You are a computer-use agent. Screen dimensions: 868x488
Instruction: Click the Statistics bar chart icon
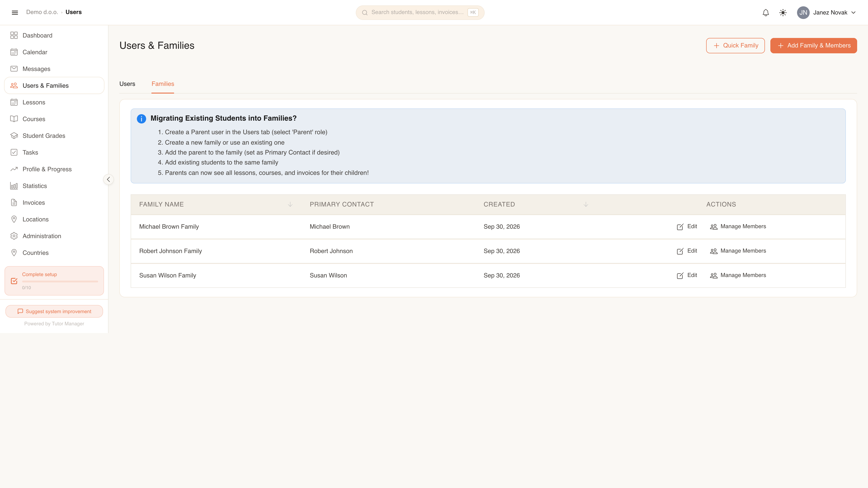[x=14, y=186]
